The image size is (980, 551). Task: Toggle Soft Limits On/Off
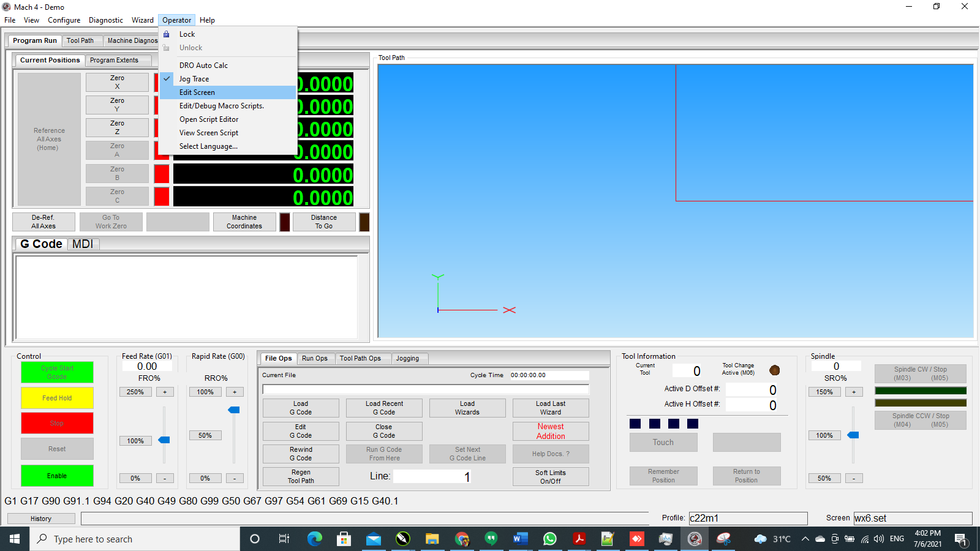[x=550, y=476]
